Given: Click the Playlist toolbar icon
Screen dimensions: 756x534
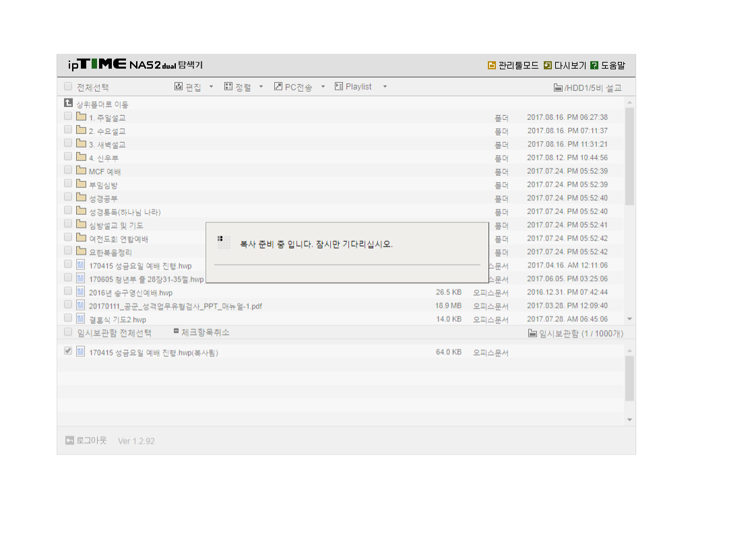Looking at the screenshot, I should pos(339,86).
